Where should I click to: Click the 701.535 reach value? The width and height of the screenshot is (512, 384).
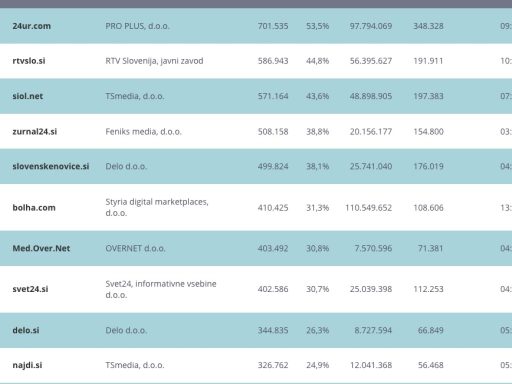[273, 26]
